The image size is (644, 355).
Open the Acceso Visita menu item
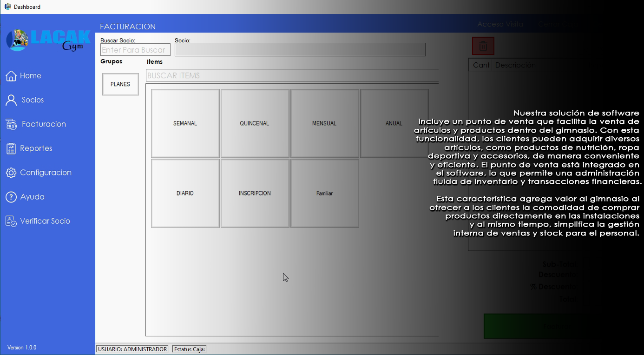coord(500,24)
